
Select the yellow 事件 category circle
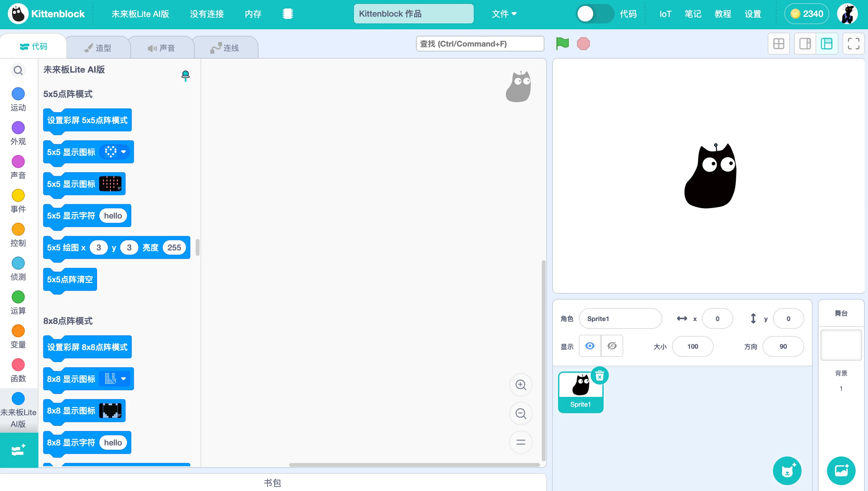tap(18, 195)
